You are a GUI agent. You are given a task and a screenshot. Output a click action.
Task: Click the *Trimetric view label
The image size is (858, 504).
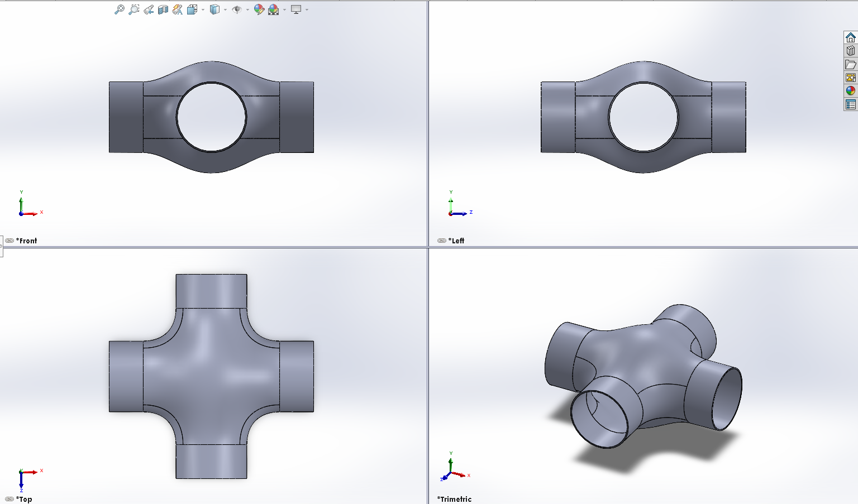tap(454, 499)
